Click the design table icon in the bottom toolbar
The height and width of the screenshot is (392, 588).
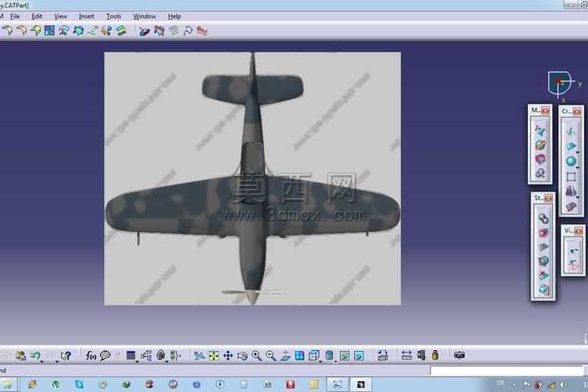point(130,355)
